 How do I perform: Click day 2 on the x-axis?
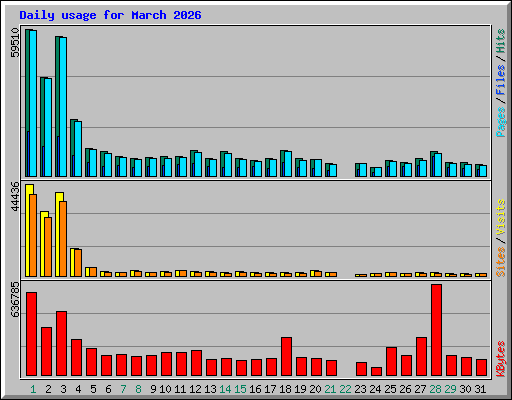(48, 389)
